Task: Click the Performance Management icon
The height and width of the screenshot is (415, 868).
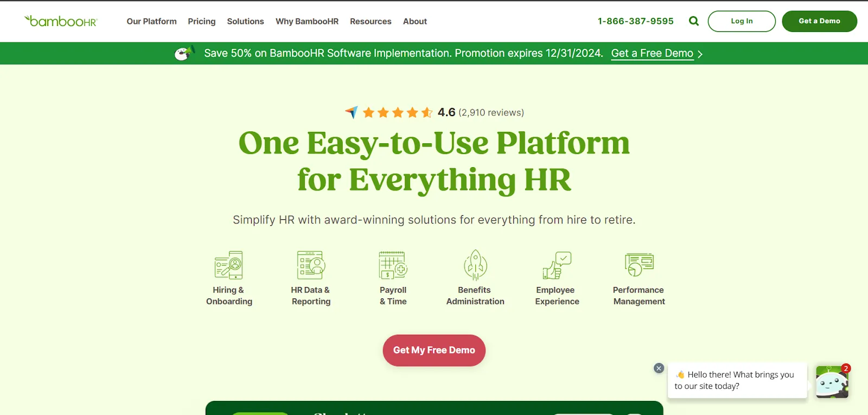Action: [x=639, y=265]
